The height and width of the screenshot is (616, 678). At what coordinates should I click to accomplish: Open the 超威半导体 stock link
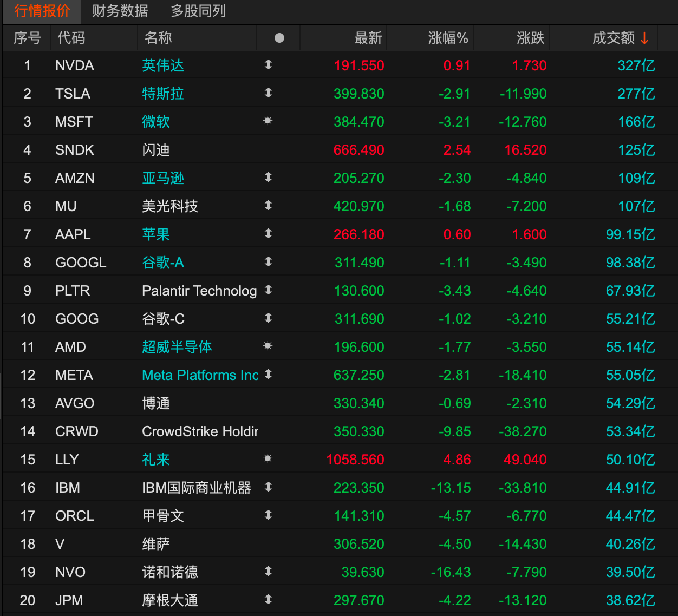[177, 347]
